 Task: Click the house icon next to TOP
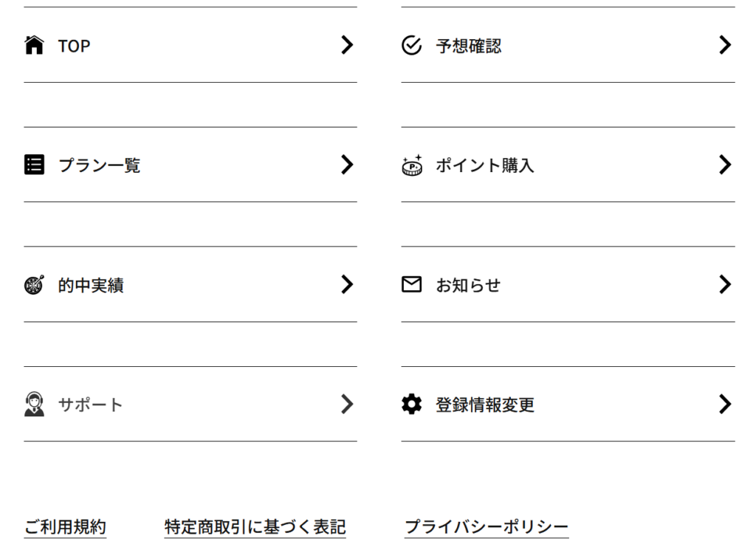34,45
